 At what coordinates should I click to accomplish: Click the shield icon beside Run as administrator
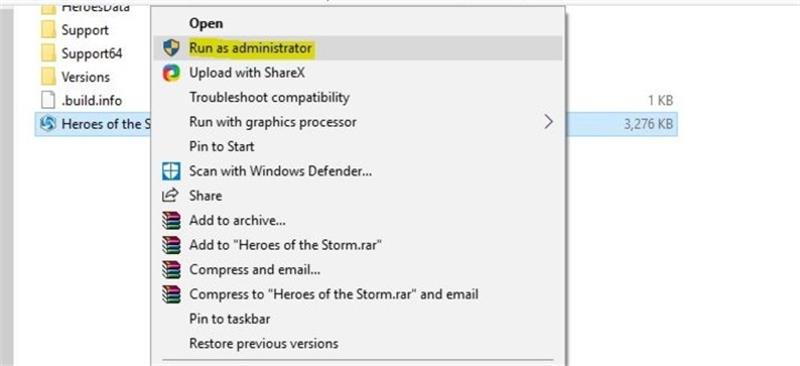tap(171, 48)
